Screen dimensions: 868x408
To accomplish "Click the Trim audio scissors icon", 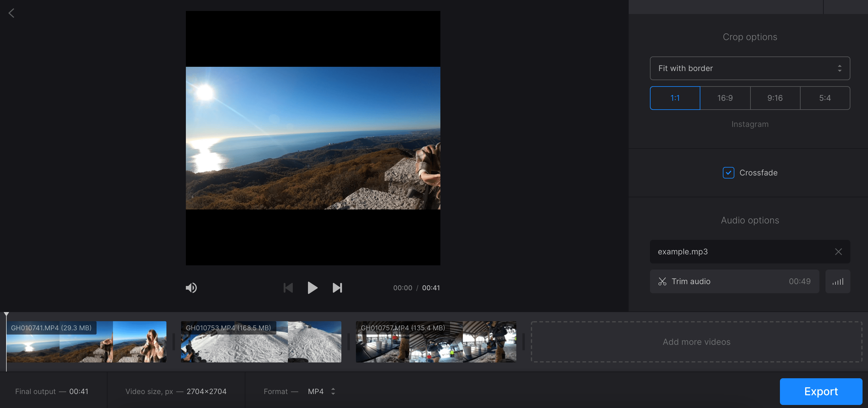I will 662,281.
